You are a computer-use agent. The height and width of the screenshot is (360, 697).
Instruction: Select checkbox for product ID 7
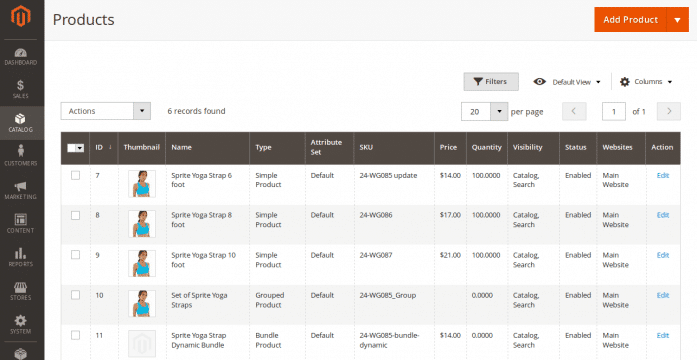pos(76,176)
